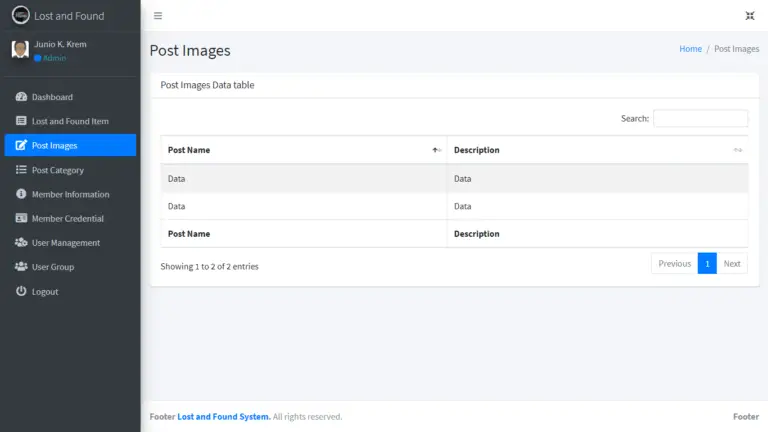Open the Dashboard menu item
The height and width of the screenshot is (432, 768).
[x=71, y=96]
